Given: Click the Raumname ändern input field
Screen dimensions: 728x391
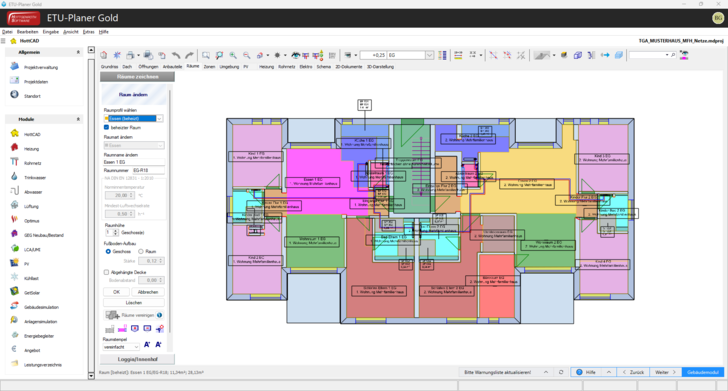Looking at the screenshot, I should click(x=134, y=162).
